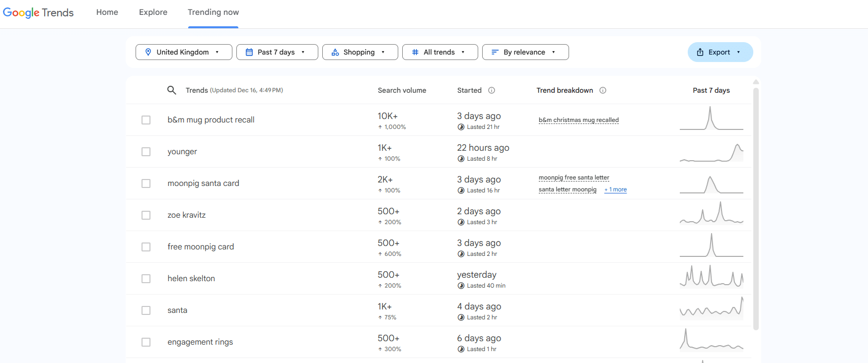
Task: Click the duration icon next to Lasted 8 hr
Action: [461, 159]
